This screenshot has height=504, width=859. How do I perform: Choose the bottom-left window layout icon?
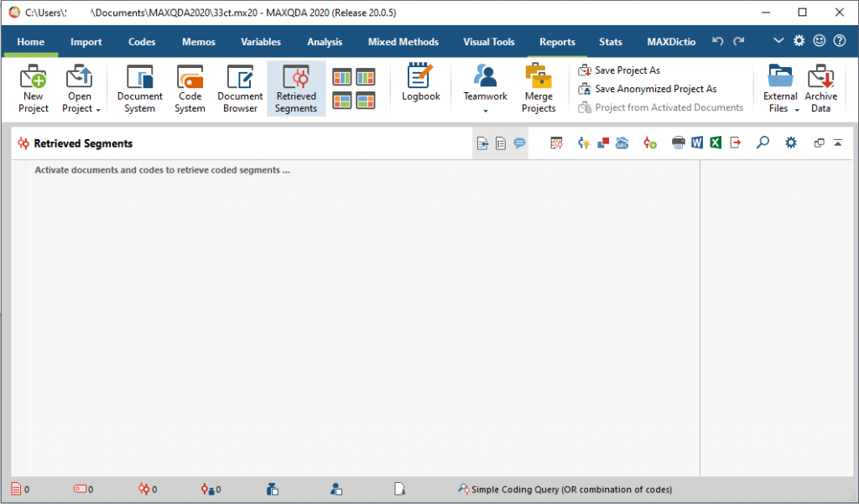(x=342, y=101)
